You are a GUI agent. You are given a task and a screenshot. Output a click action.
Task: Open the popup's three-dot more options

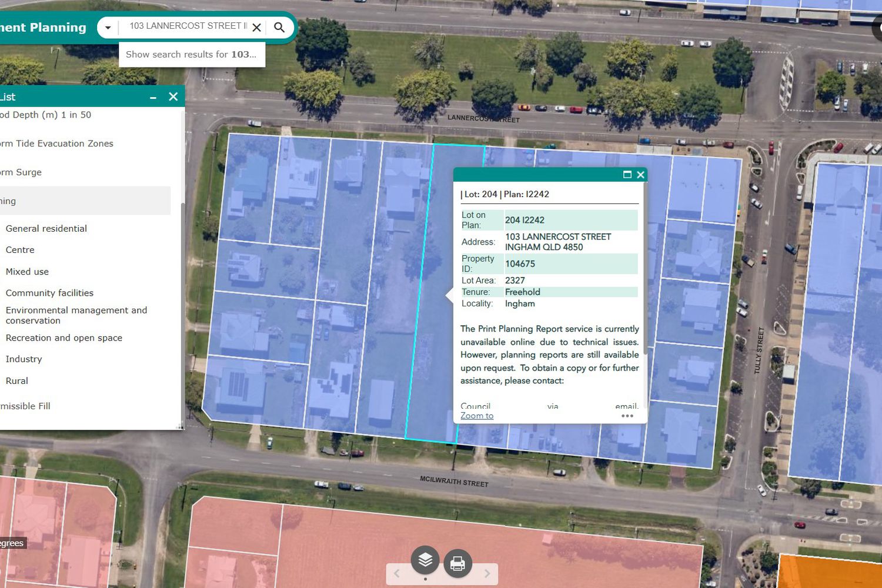coord(627,416)
